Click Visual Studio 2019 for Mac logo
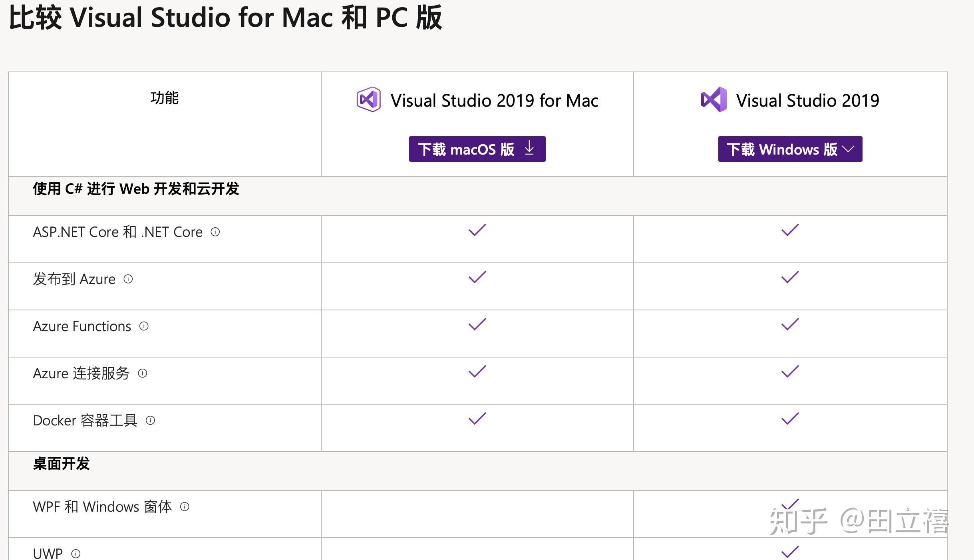The width and height of the screenshot is (974, 560). click(368, 99)
